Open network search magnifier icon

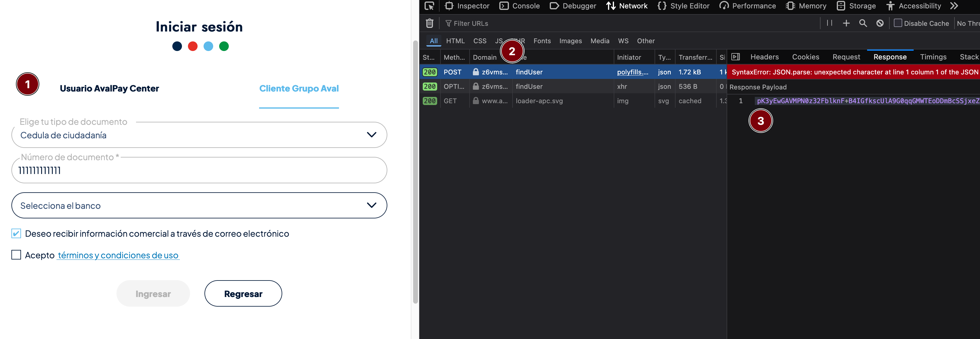[x=863, y=23]
